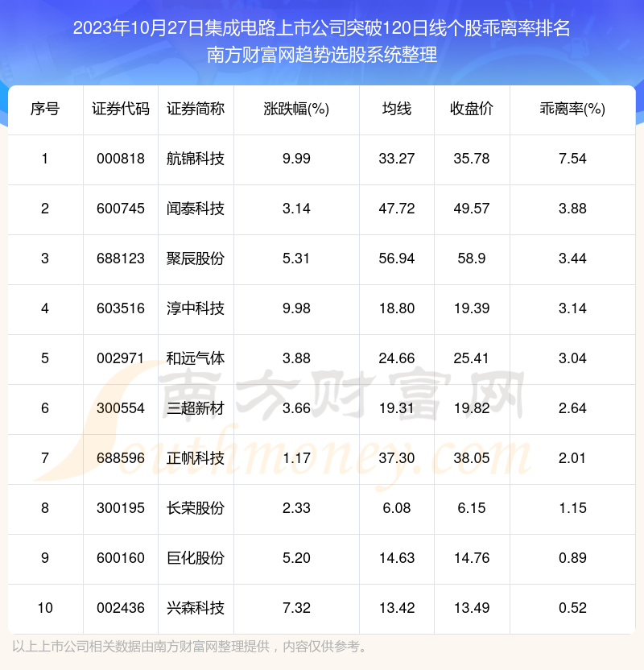Screen dimensions: 644x670
Task: Click closing price 6.15
Action: 472,508
